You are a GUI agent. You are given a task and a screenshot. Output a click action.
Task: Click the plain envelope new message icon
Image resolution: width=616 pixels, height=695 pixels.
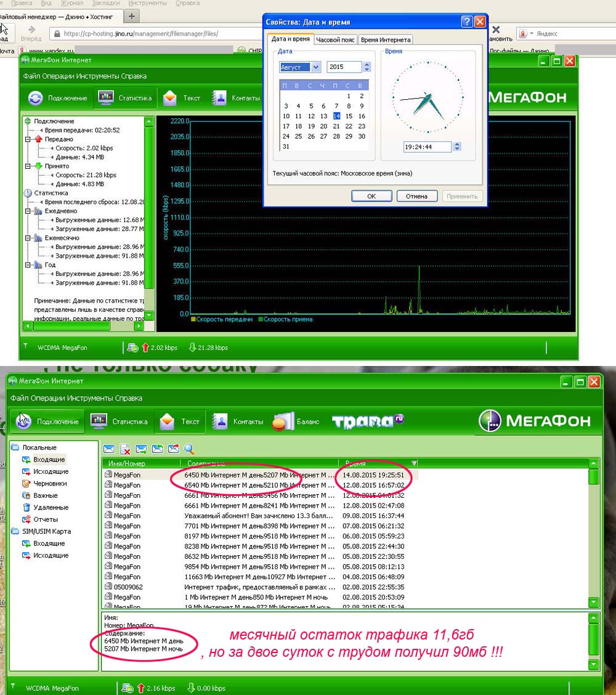pyautogui.click(x=109, y=449)
